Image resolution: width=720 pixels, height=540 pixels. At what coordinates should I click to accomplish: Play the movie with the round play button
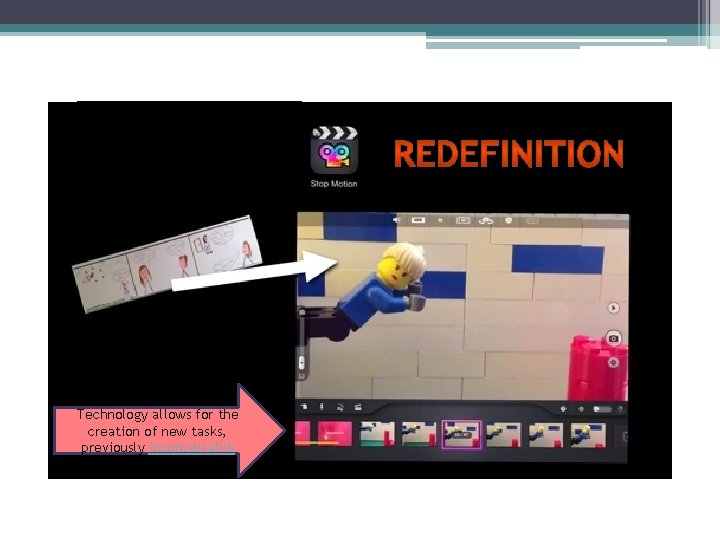click(x=613, y=308)
